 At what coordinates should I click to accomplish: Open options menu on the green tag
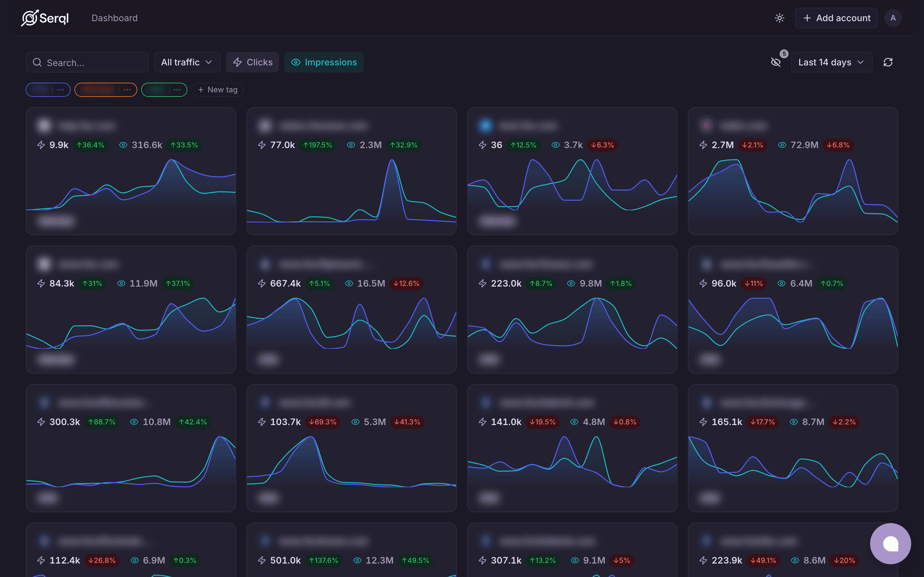177,90
